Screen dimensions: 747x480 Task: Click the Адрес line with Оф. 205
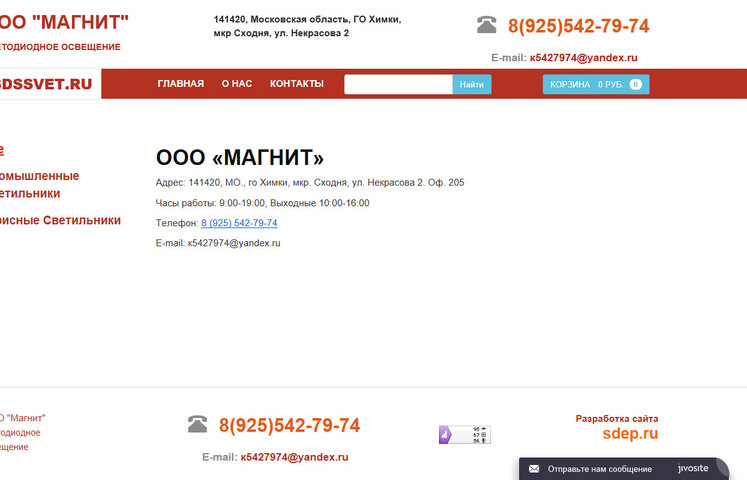[x=310, y=182]
